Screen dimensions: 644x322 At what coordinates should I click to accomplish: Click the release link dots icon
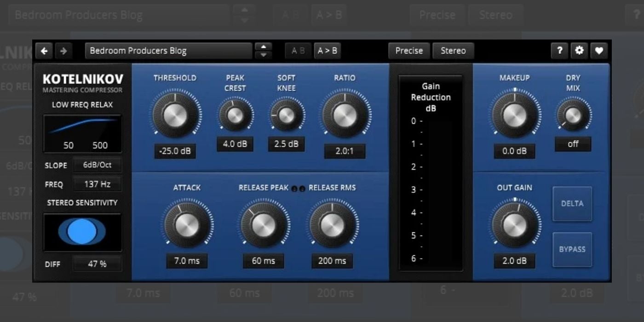click(299, 188)
